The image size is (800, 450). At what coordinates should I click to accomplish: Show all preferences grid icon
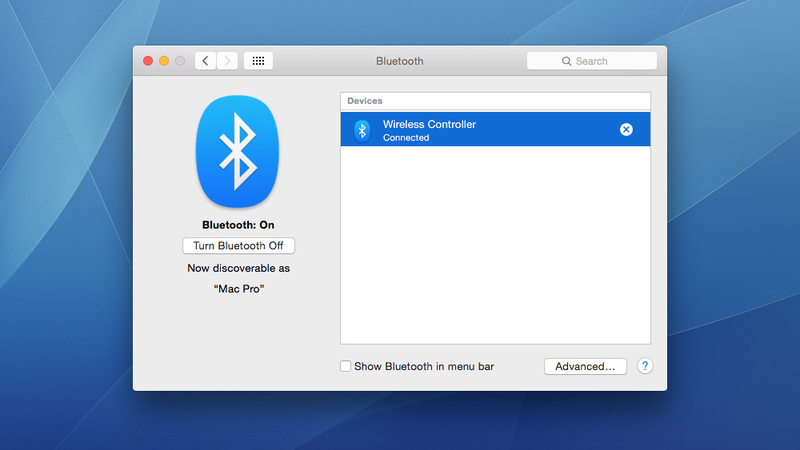(258, 61)
